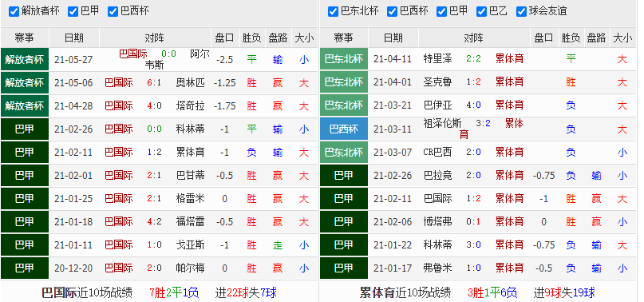Click 进22球失7球 goals summary

pos(246,292)
